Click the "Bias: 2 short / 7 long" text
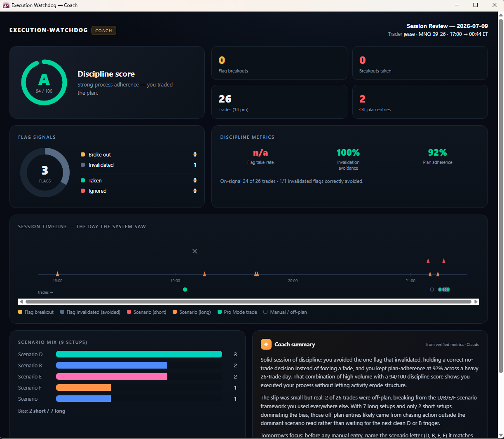This screenshot has height=439, width=504. coord(42,411)
